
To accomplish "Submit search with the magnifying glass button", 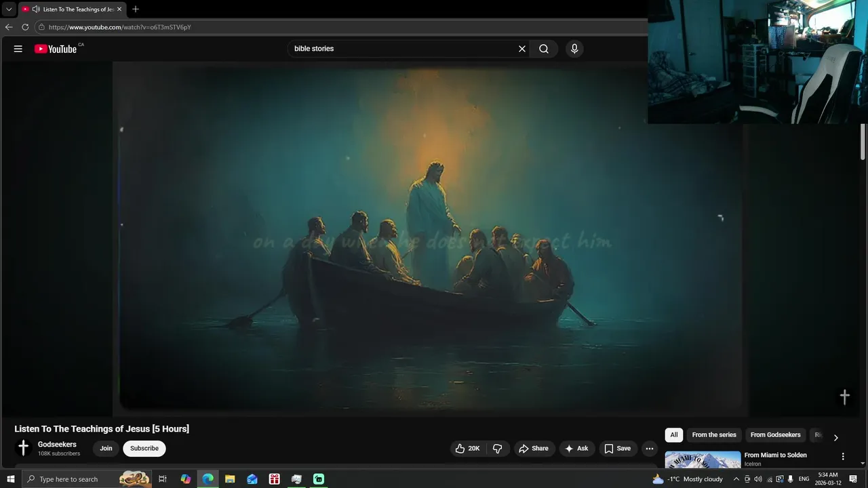I will click(x=544, y=49).
